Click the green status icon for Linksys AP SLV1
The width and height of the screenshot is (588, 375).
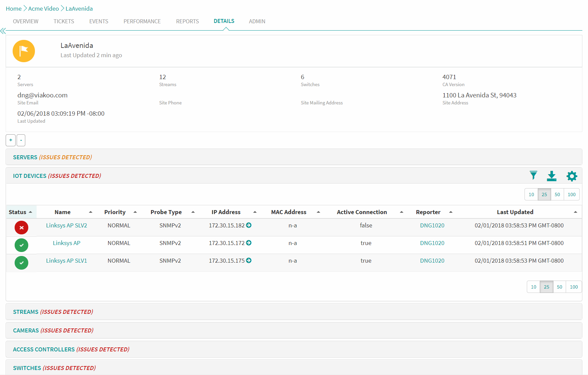pyautogui.click(x=21, y=263)
